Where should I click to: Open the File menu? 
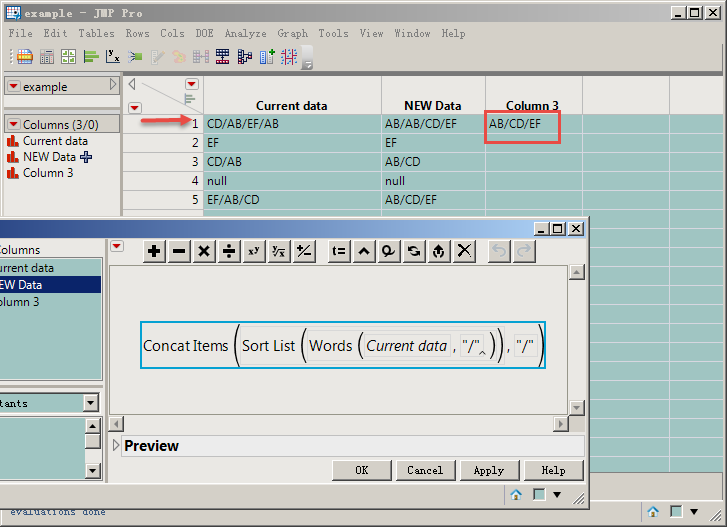[20, 33]
